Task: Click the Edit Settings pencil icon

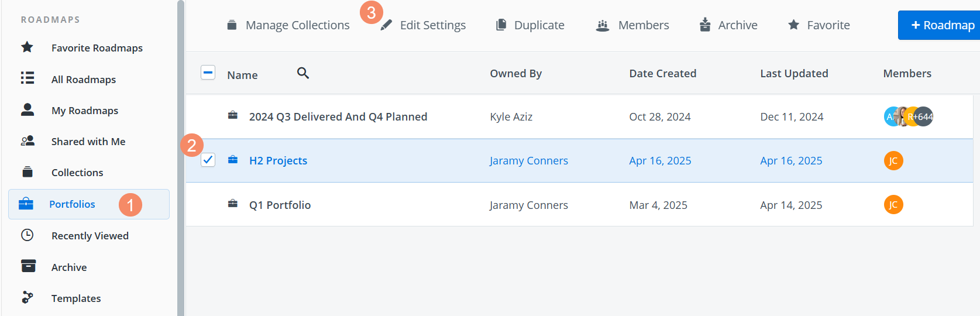Action: coord(386,25)
